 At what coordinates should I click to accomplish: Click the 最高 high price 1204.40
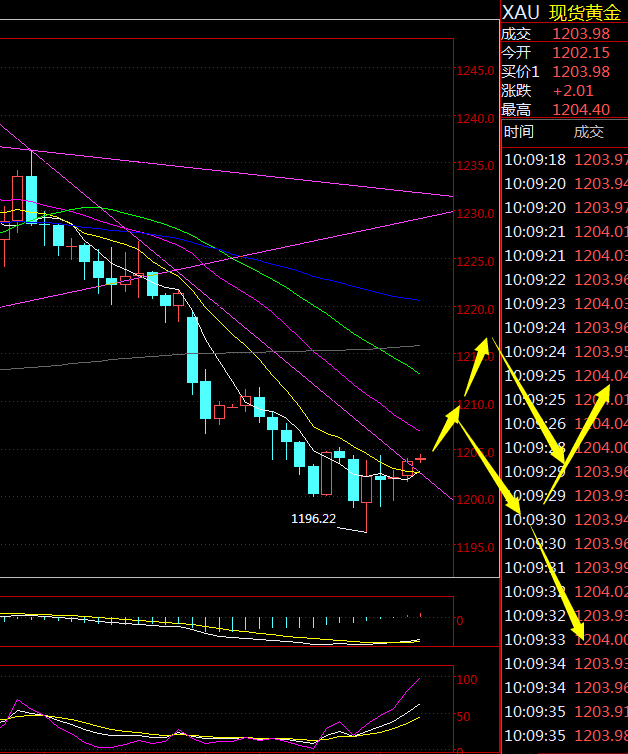tap(581, 110)
